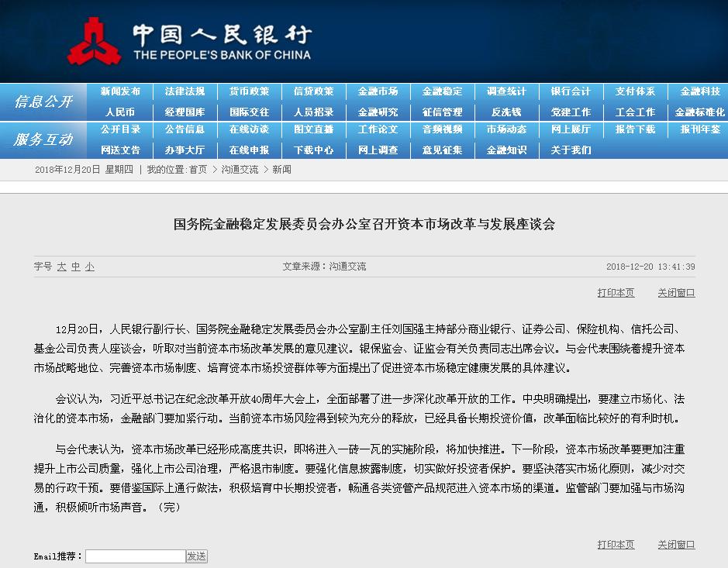Image resolution: width=728 pixels, height=568 pixels.
Task: Go to 征信管理 section
Action: tap(443, 112)
